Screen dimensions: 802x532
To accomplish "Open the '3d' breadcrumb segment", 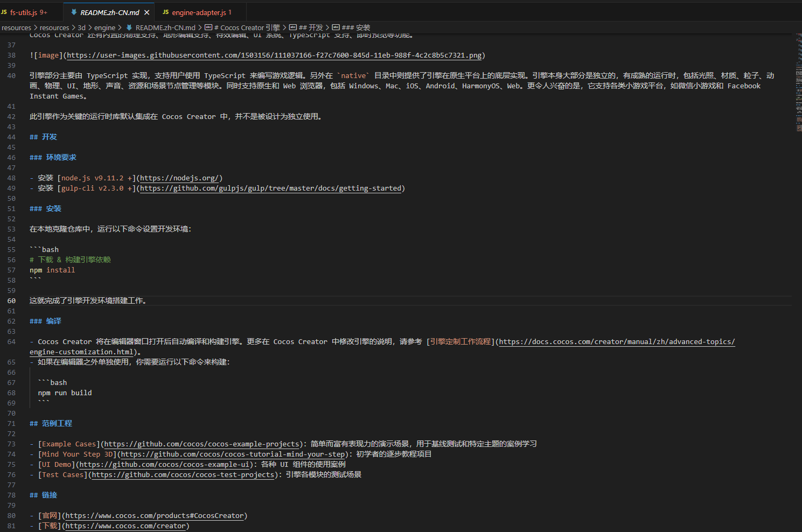I will tap(81, 27).
